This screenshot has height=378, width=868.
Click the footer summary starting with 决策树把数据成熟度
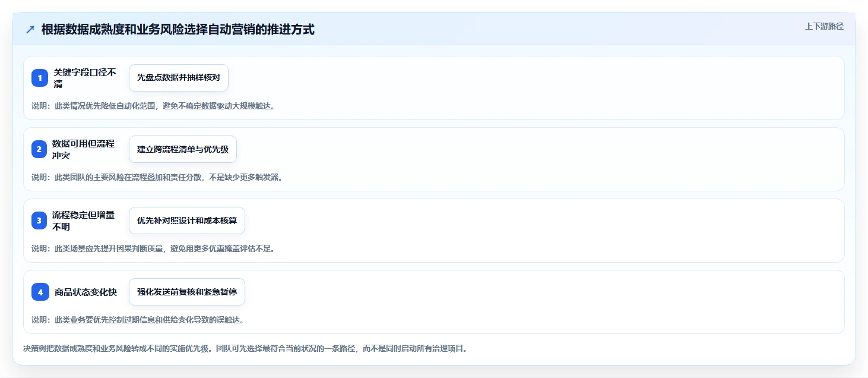pyautogui.click(x=245, y=349)
